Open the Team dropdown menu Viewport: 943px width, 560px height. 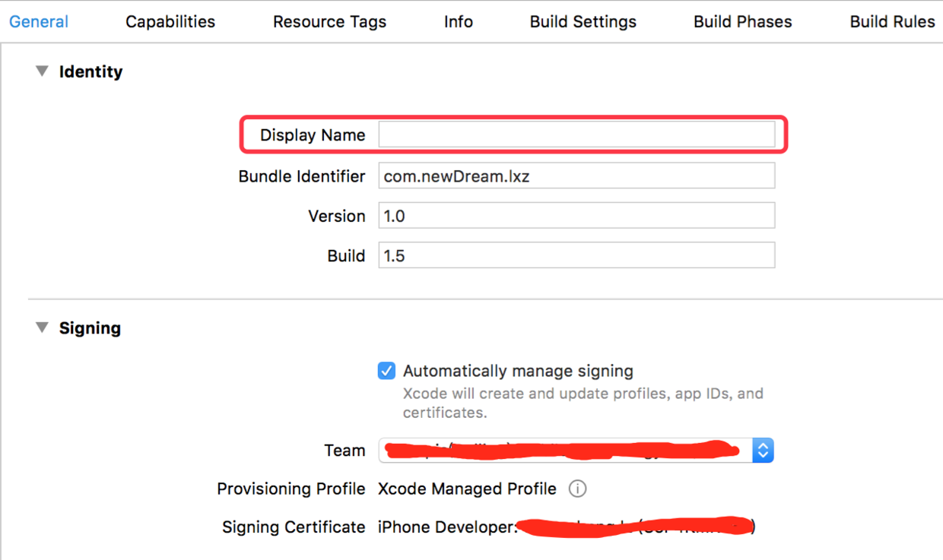pos(762,451)
